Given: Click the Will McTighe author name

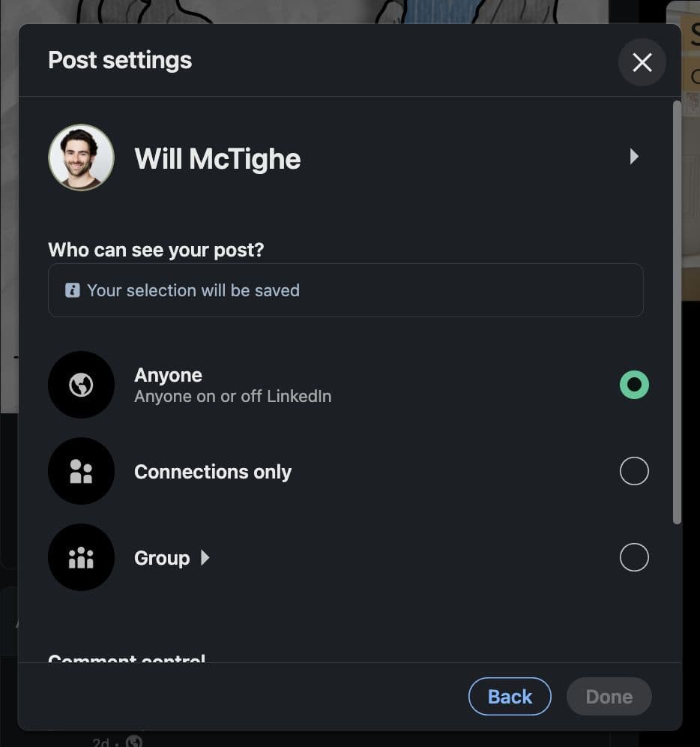Looking at the screenshot, I should click(217, 159).
